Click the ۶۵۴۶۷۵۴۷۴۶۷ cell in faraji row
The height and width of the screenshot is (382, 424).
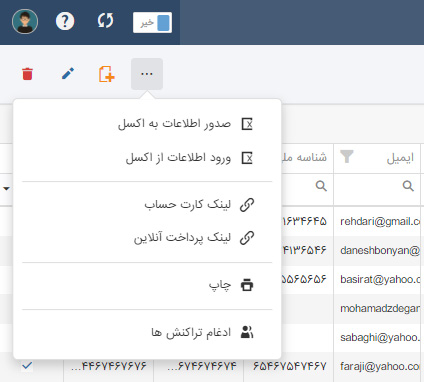point(289,367)
